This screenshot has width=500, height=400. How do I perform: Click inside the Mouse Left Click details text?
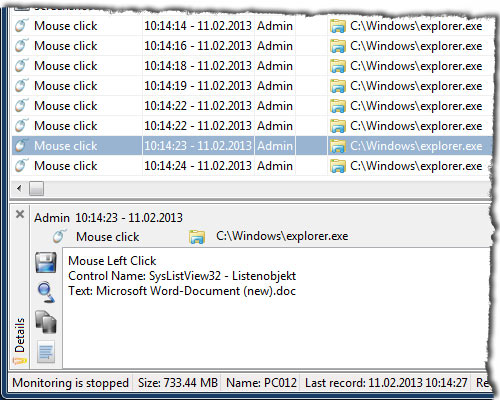tap(112, 261)
